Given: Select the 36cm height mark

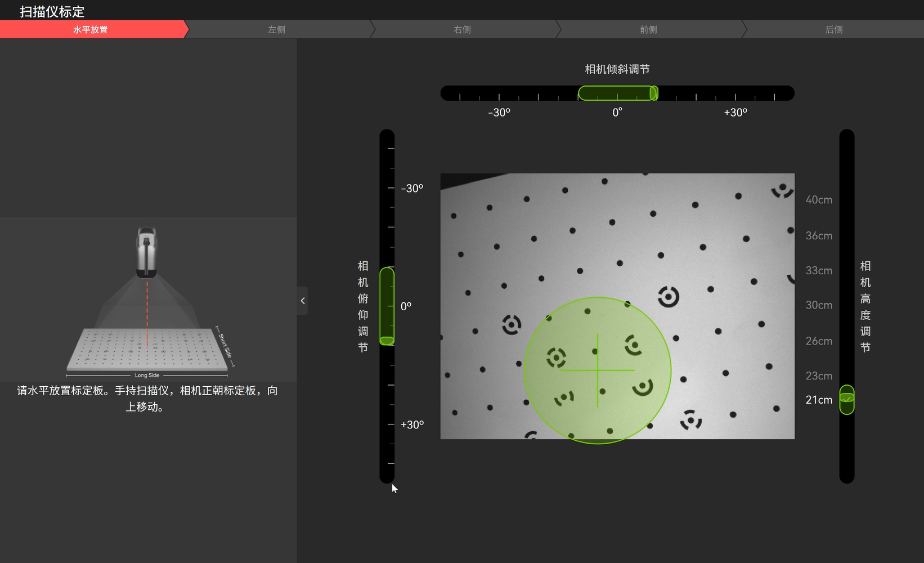Looking at the screenshot, I should pos(818,236).
